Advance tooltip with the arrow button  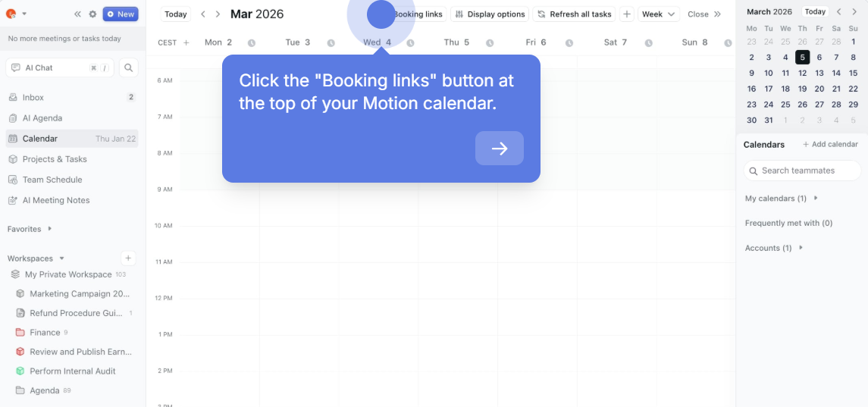pos(500,148)
